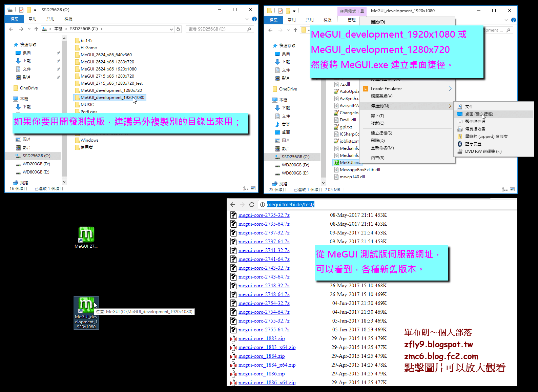Click the chevron after SSD256GB (C:) in breadcrumb
Screen dimensions: 538x392
102,29
